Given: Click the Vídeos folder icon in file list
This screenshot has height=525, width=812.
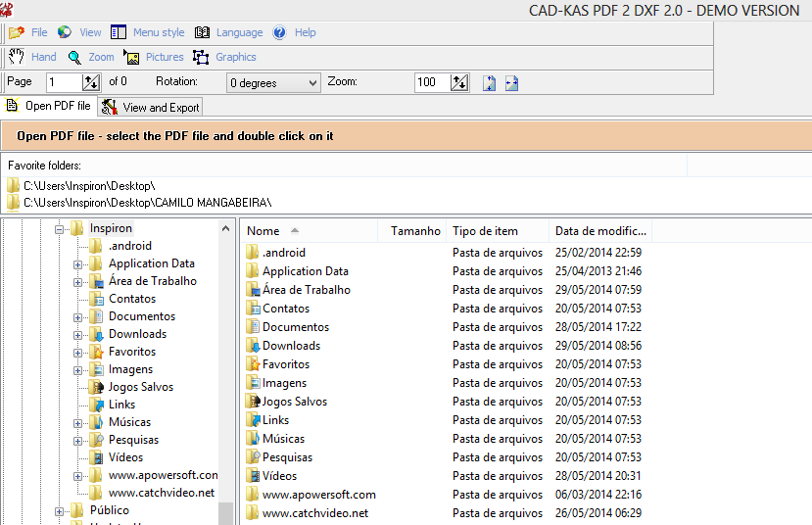Looking at the screenshot, I should pos(253,476).
